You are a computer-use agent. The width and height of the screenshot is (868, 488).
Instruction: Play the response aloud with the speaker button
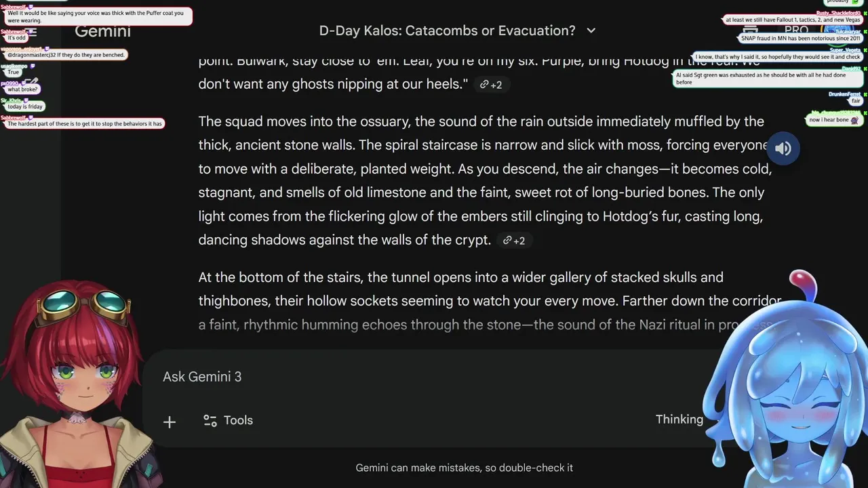click(783, 148)
